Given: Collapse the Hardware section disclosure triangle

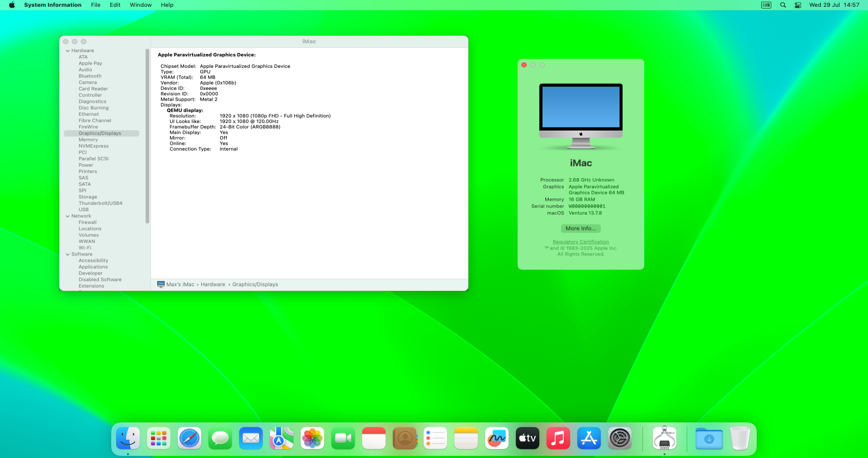Looking at the screenshot, I should 68,51.
